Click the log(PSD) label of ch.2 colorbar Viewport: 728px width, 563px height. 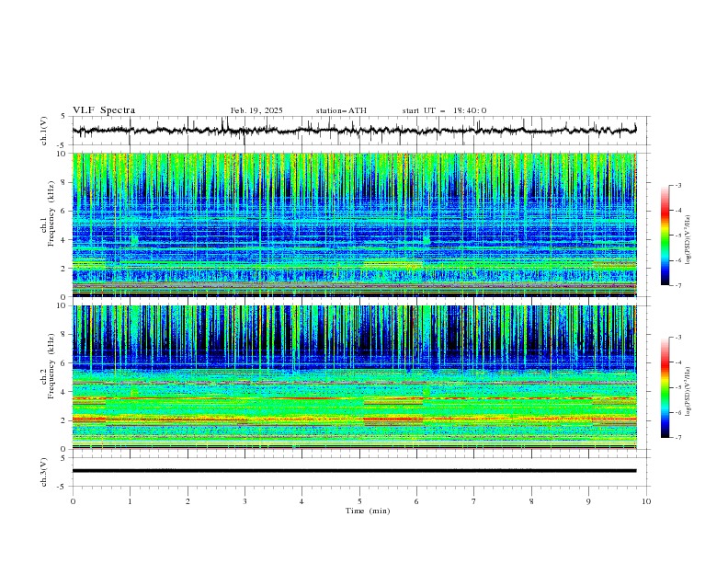coord(688,392)
